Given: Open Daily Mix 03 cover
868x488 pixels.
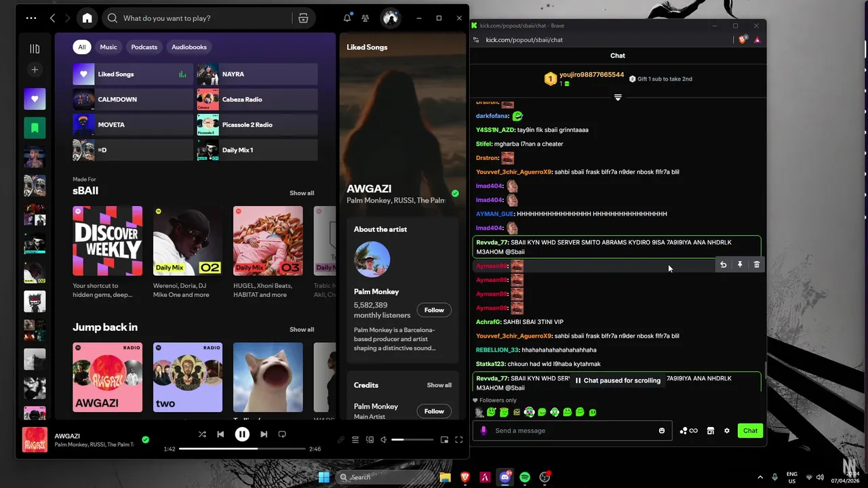Looking at the screenshot, I should tap(268, 241).
